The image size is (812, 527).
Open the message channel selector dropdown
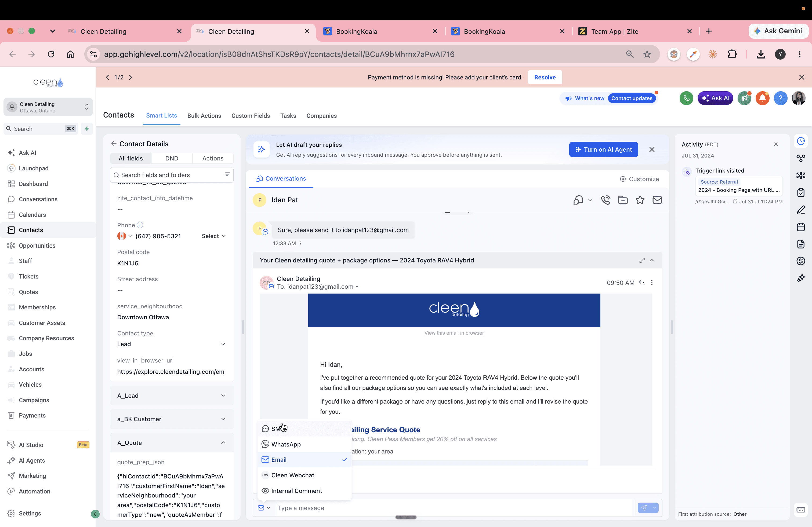pyautogui.click(x=264, y=508)
